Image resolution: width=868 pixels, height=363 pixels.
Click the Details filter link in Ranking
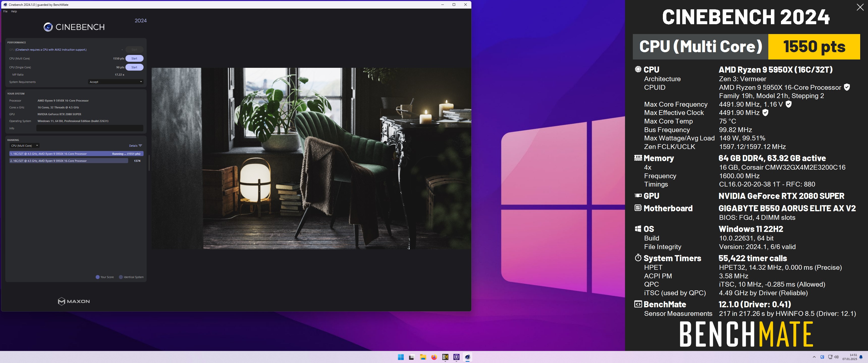tap(135, 146)
